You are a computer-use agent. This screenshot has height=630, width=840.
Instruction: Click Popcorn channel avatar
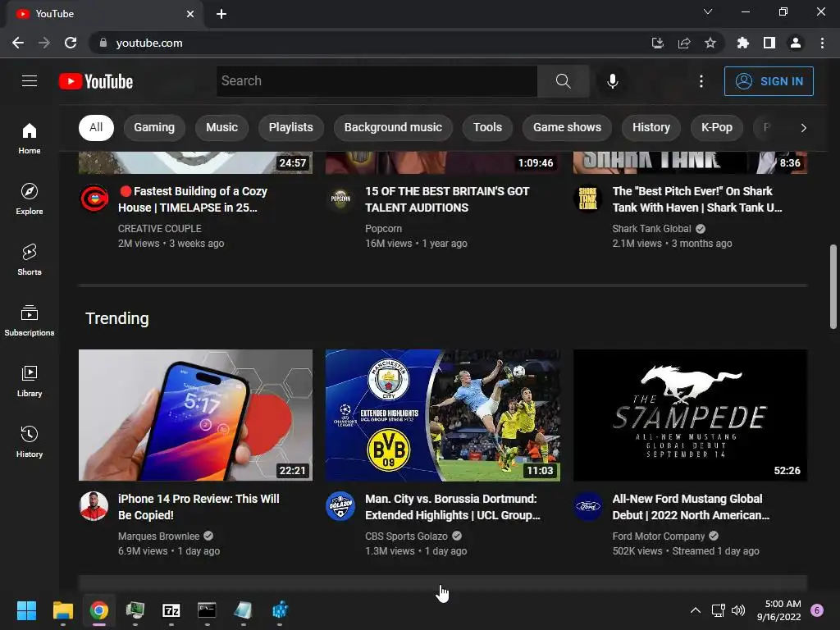(x=340, y=199)
